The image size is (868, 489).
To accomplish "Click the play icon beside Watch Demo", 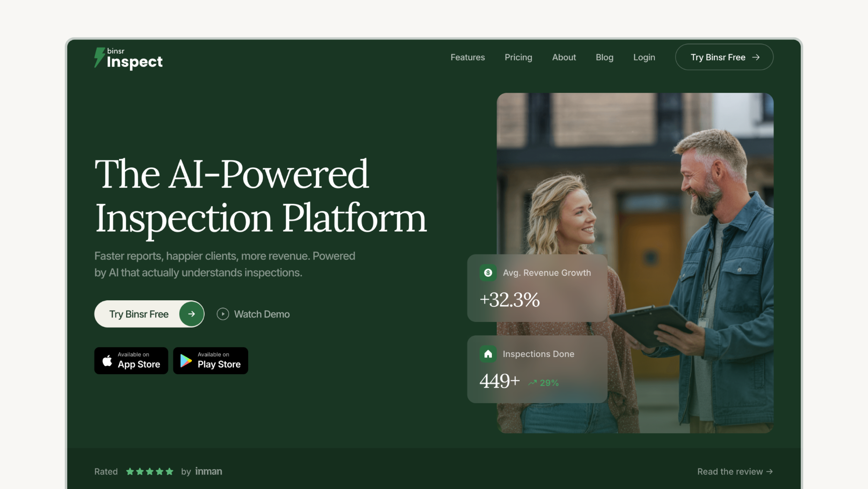I will [x=223, y=314].
